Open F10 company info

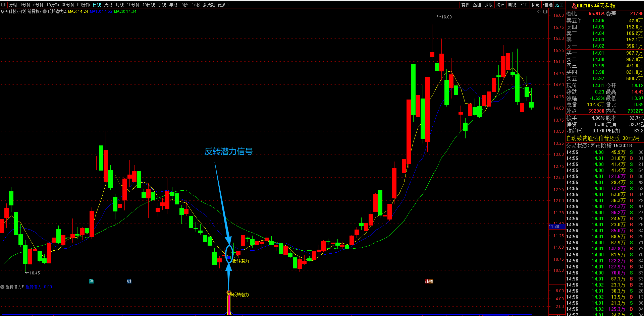pyautogui.click(x=524, y=5)
